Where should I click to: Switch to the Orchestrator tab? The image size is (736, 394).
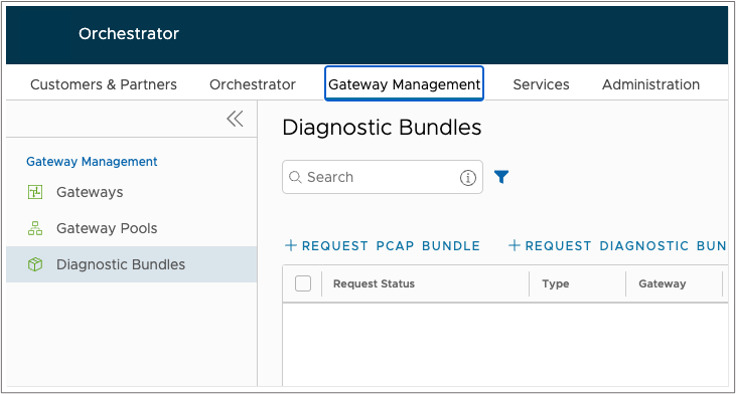(253, 85)
